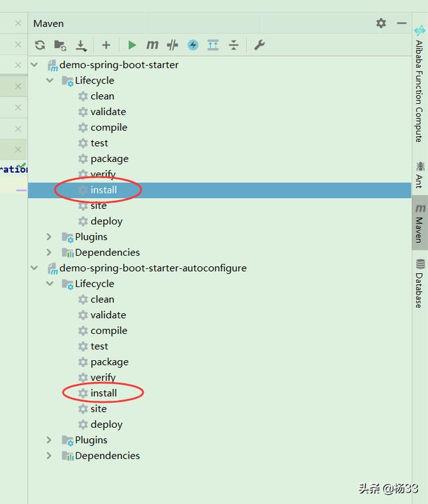Open Maven settings wrench icon
The image size is (428, 504).
[x=259, y=45]
